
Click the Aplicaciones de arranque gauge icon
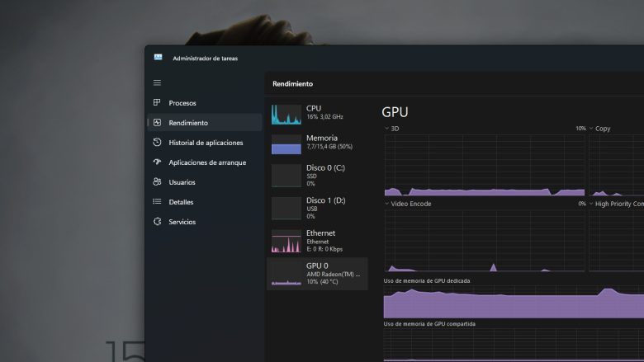click(x=157, y=162)
